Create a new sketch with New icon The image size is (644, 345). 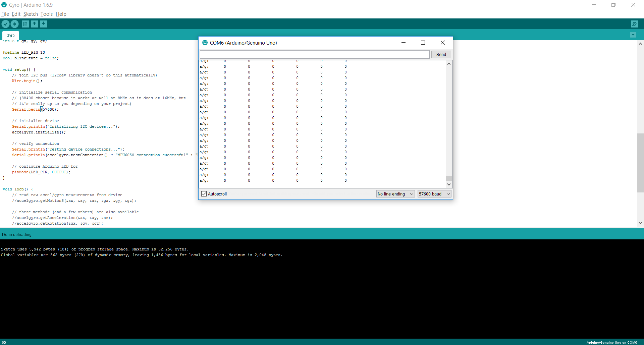[x=25, y=24]
